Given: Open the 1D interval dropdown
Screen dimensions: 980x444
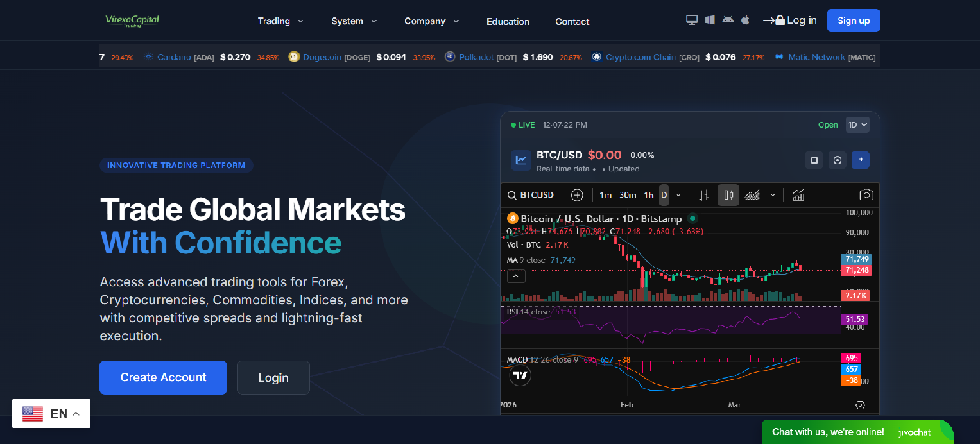Looking at the screenshot, I should 857,124.
